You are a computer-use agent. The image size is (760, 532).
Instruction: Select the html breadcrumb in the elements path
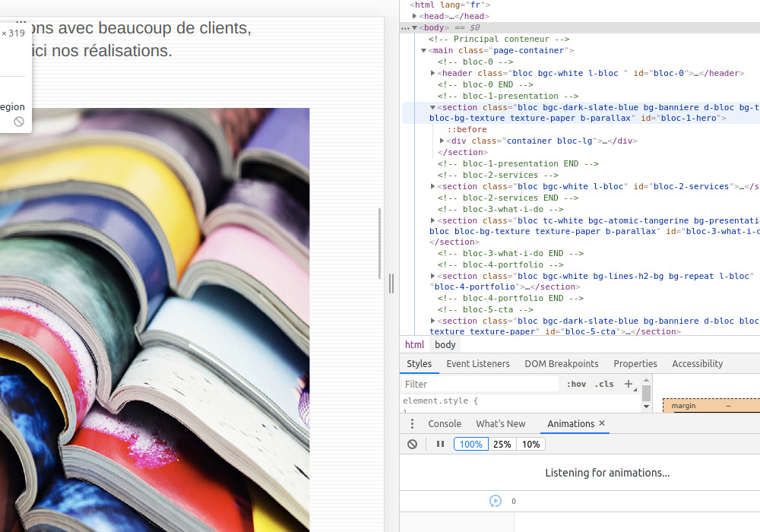click(x=414, y=344)
